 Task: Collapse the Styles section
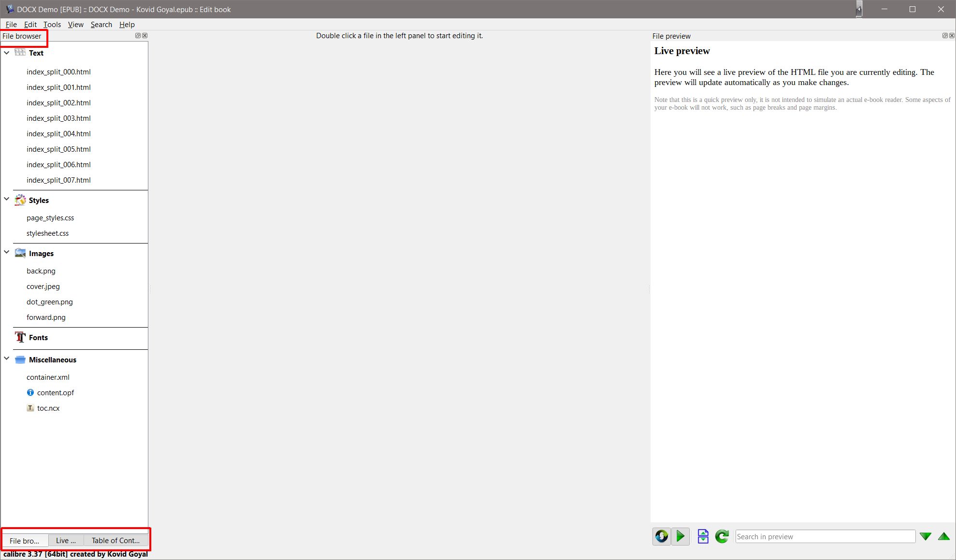(x=7, y=199)
